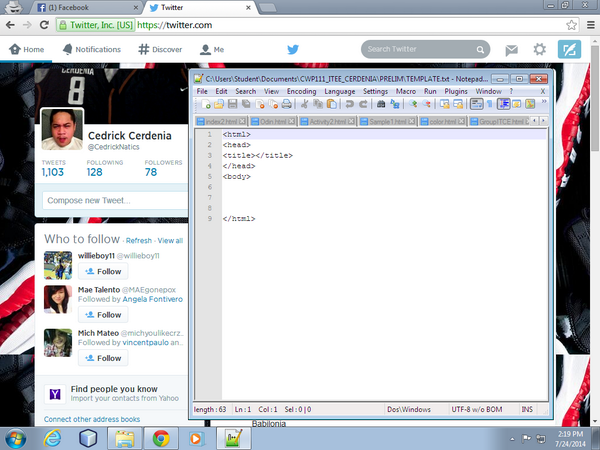Toggle Show All Characters pilcrow icon

(x=489, y=104)
